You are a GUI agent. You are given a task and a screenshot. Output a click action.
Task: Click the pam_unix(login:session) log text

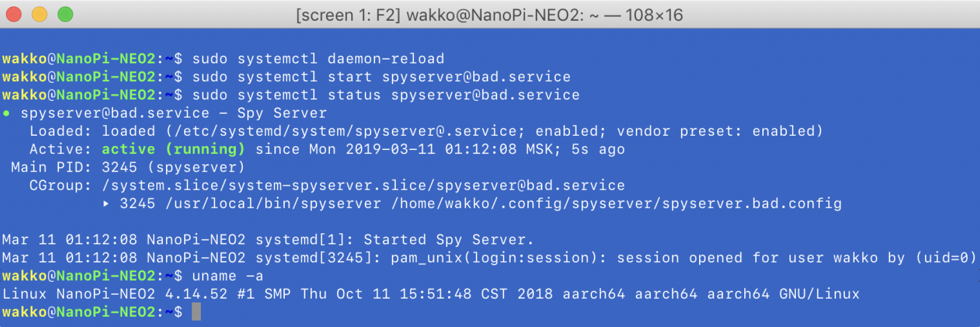click(498, 258)
